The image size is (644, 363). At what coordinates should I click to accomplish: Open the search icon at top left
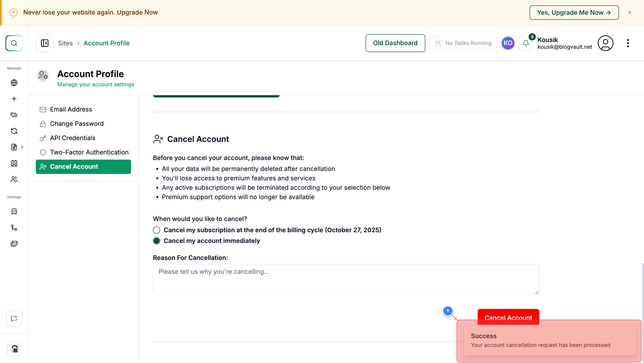click(14, 43)
